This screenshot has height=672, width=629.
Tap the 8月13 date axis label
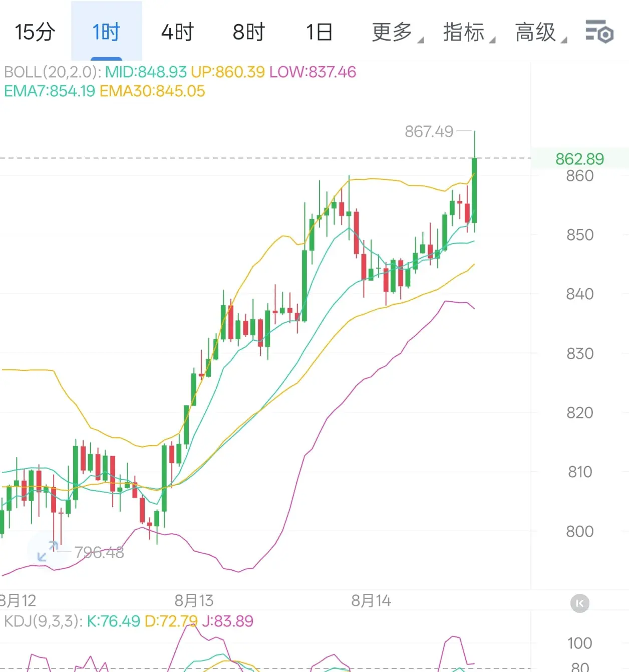(x=194, y=600)
